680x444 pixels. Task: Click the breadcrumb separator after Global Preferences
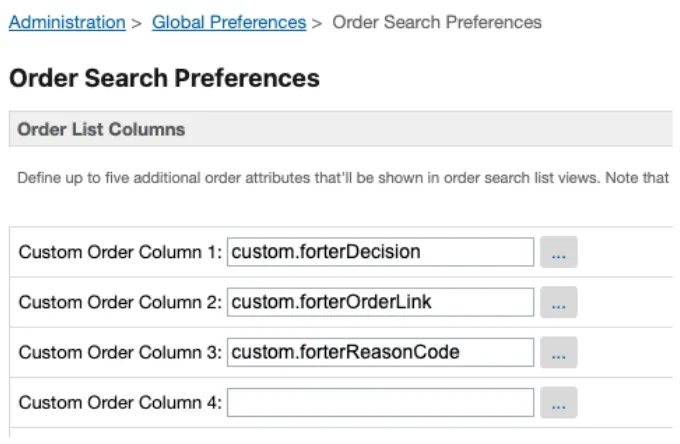(317, 23)
